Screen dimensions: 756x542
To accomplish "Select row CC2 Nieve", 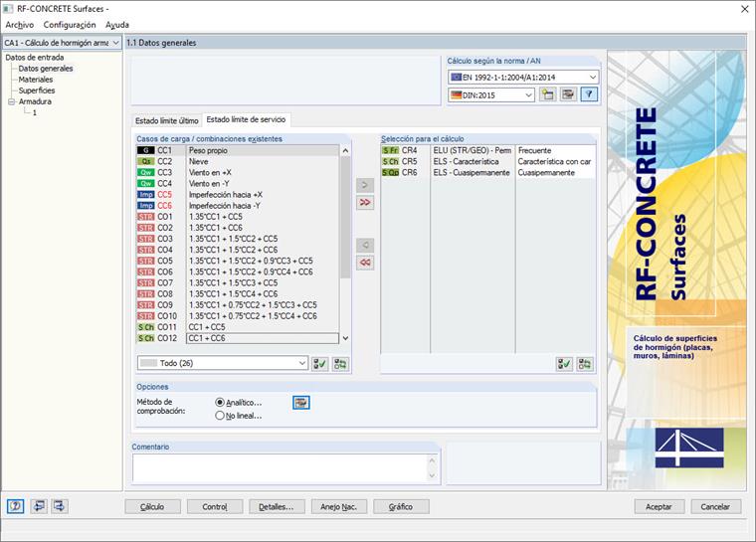I will [x=238, y=161].
